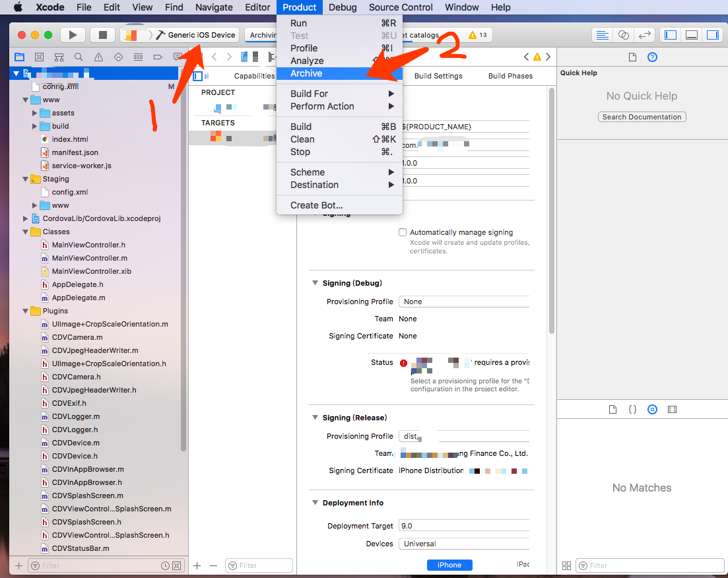Toggle grid view in library pane
728x578 pixels.
[566, 565]
